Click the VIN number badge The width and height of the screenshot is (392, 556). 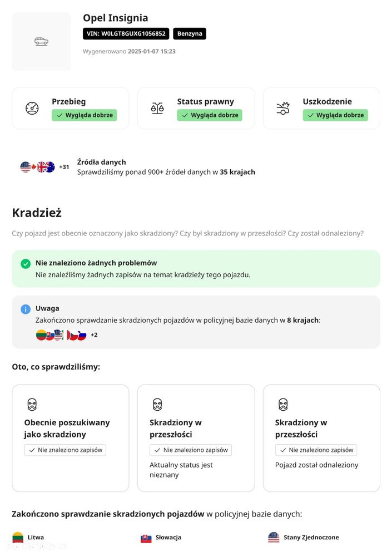click(126, 34)
